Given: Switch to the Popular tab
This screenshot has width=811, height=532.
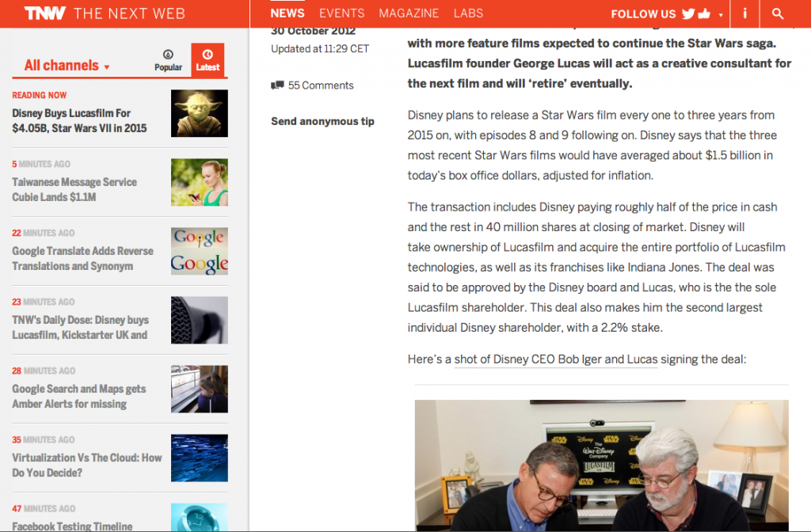Looking at the screenshot, I should 168,61.
